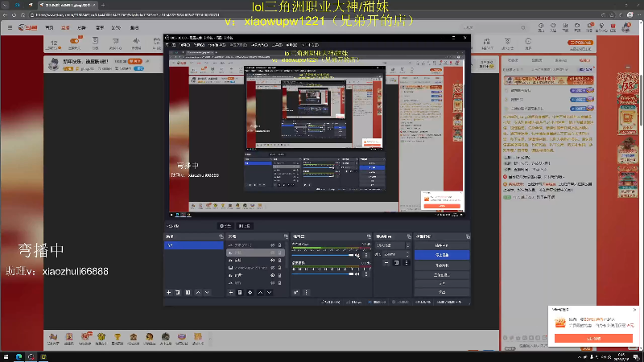Open the Scene Collection menu in OBS
The width and height of the screenshot is (644, 362).
tap(260, 45)
